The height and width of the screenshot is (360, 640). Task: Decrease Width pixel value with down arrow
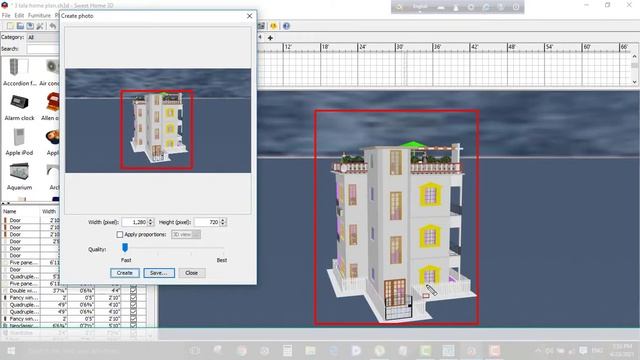[151, 224]
